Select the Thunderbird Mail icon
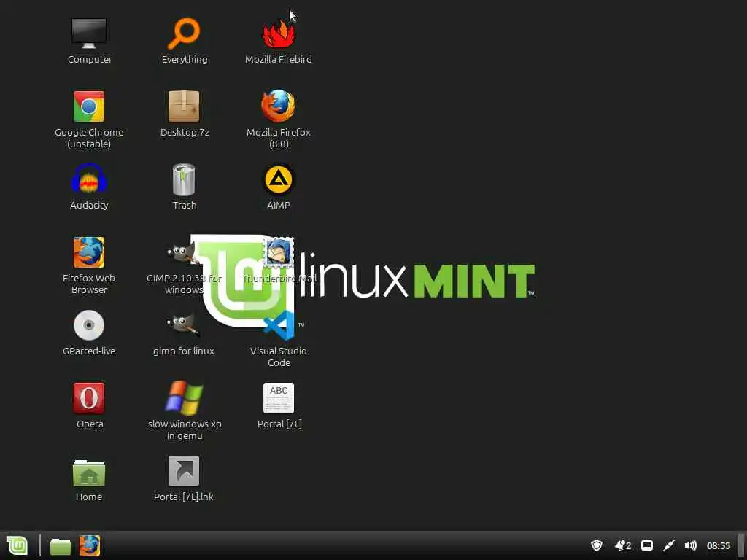This screenshot has width=747, height=560. point(279,252)
